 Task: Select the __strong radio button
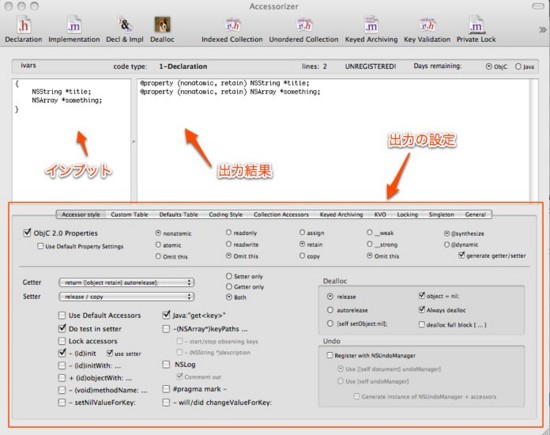(x=369, y=244)
